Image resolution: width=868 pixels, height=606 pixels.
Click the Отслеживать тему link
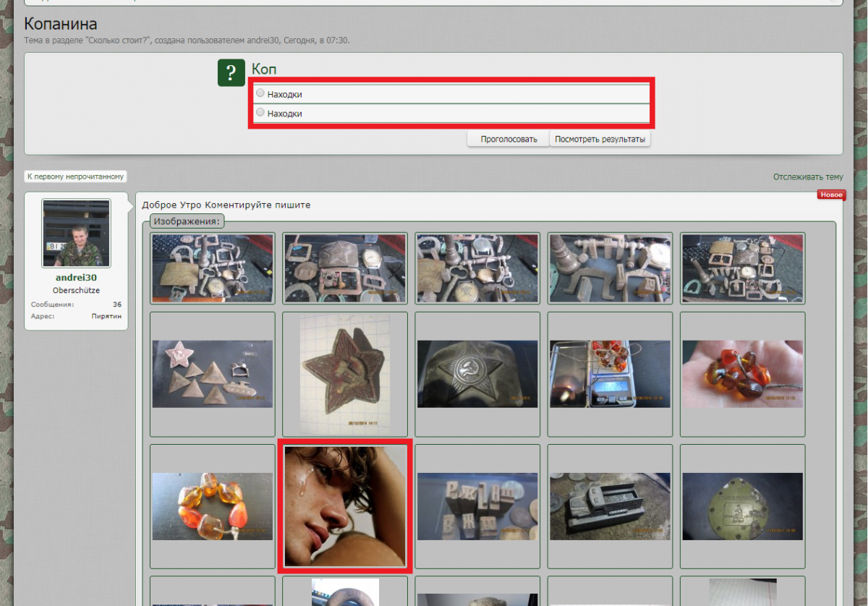807,177
